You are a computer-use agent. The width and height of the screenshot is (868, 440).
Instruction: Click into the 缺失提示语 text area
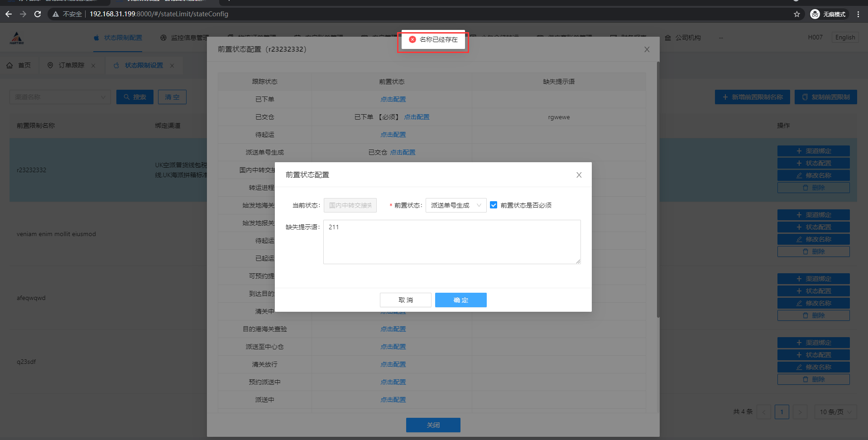(451, 242)
